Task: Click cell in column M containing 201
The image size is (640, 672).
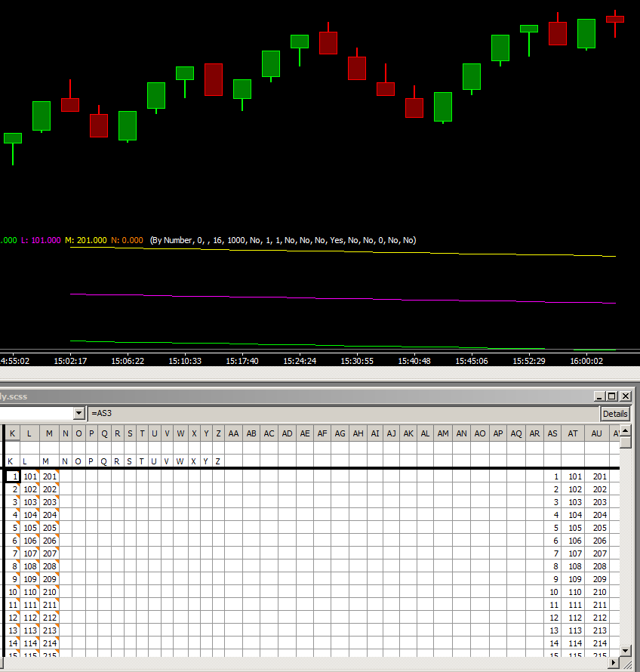Action: pos(49,476)
